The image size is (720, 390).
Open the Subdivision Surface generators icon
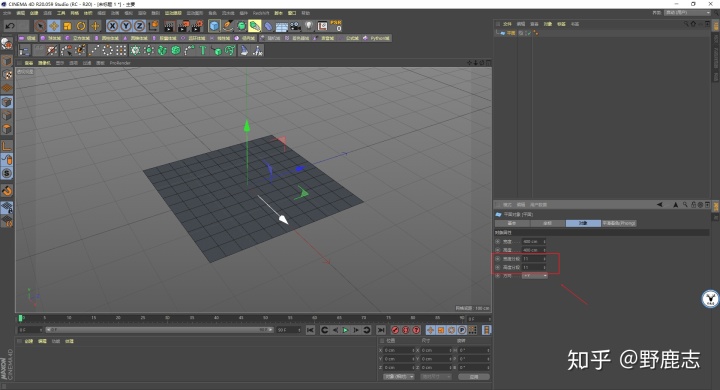[242, 26]
